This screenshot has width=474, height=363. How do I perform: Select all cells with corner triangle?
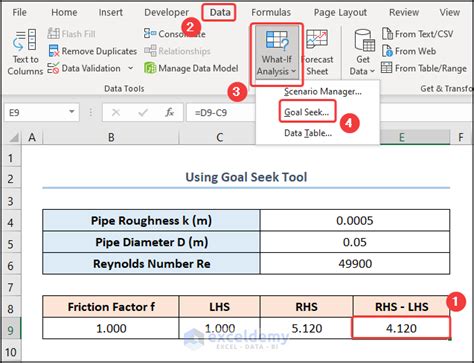(x=13, y=137)
